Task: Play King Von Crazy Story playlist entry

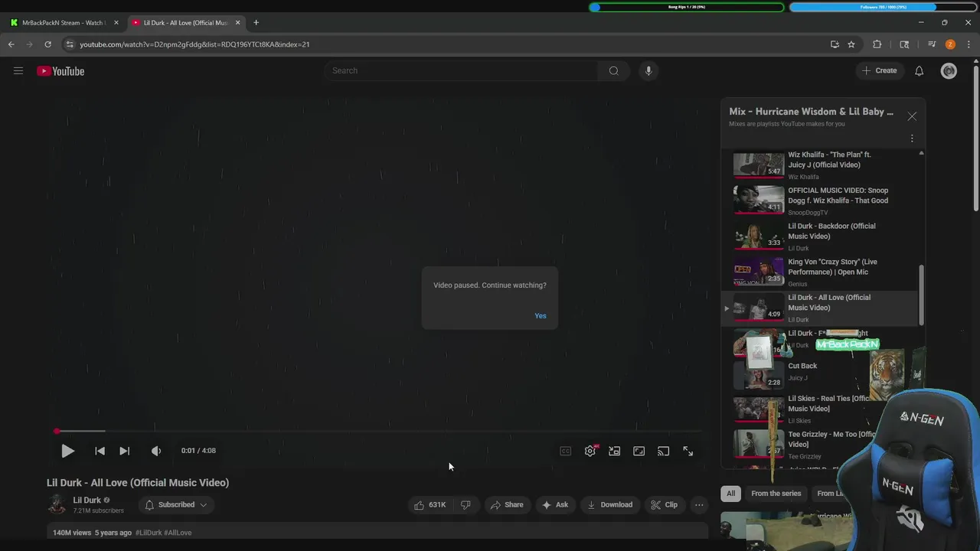Action: pos(819,272)
